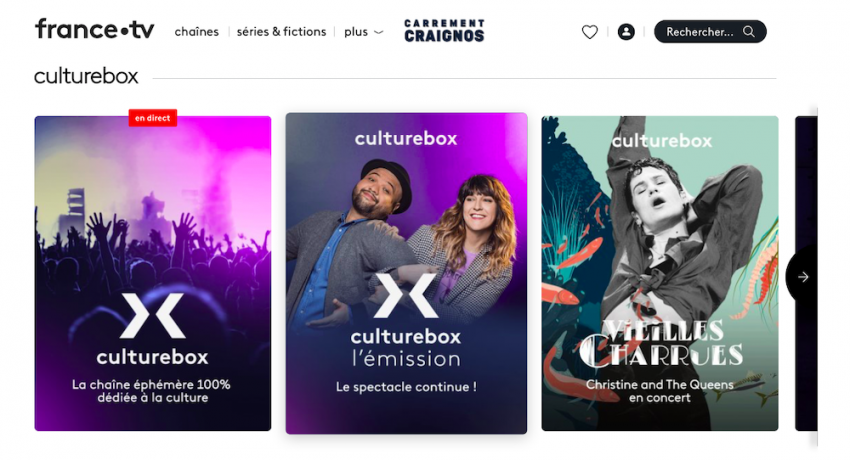This screenshot has height=460, width=850.
Task: Open culturebox l'émission card
Action: click(406, 274)
